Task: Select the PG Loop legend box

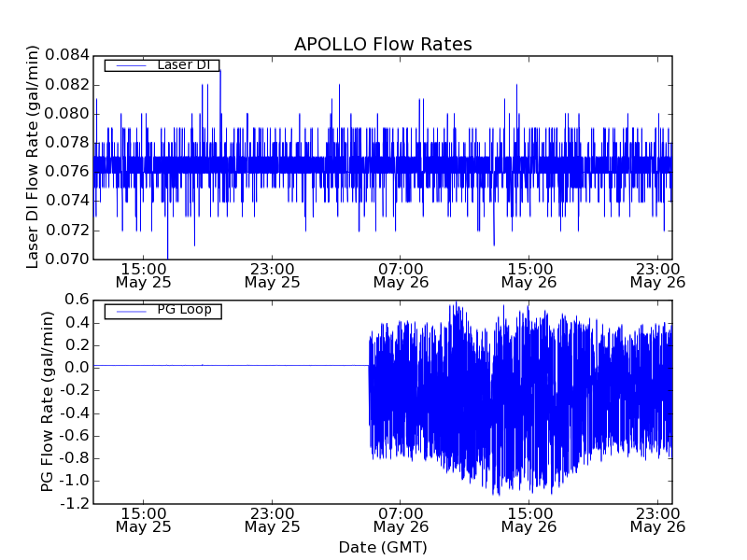Action: (x=162, y=310)
